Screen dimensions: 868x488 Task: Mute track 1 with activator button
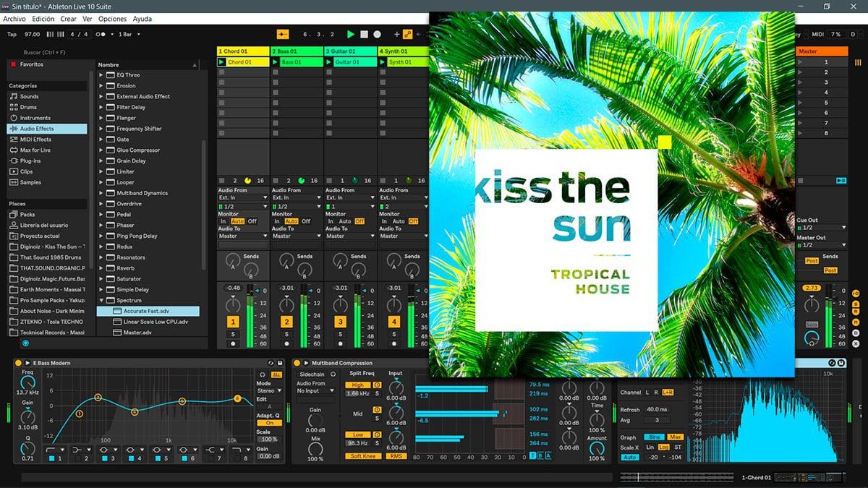tap(233, 322)
